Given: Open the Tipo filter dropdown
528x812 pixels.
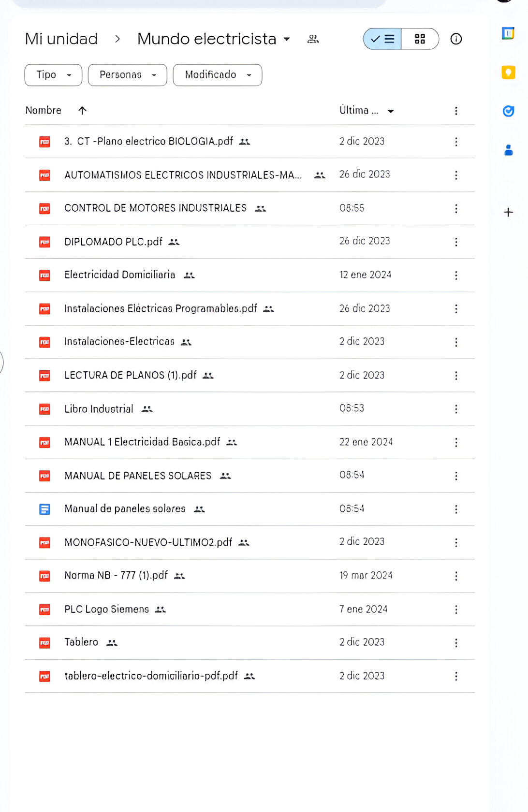Looking at the screenshot, I should 53,75.
